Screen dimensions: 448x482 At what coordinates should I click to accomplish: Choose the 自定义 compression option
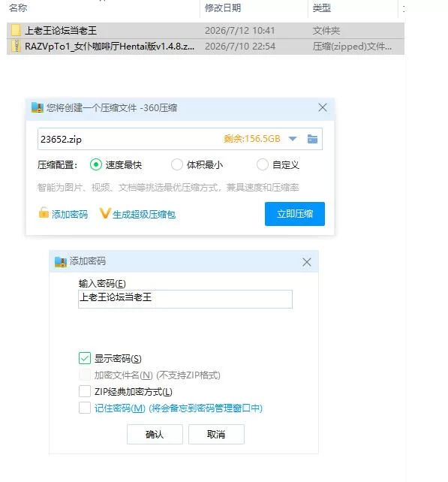[262, 164]
